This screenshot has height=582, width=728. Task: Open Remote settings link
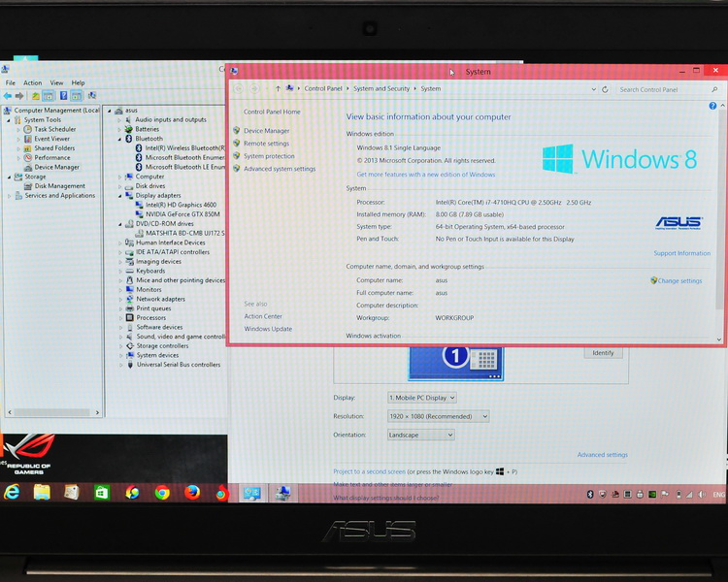(267, 144)
